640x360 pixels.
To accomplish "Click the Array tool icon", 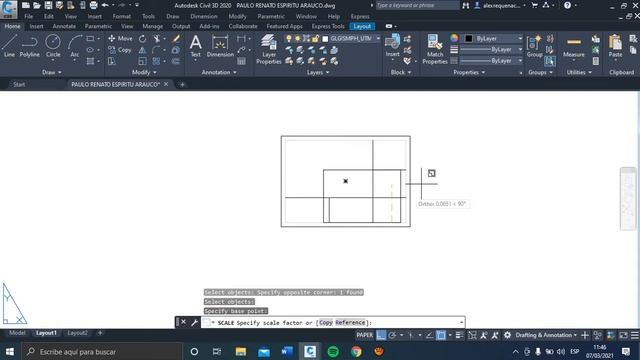I will tap(156, 61).
